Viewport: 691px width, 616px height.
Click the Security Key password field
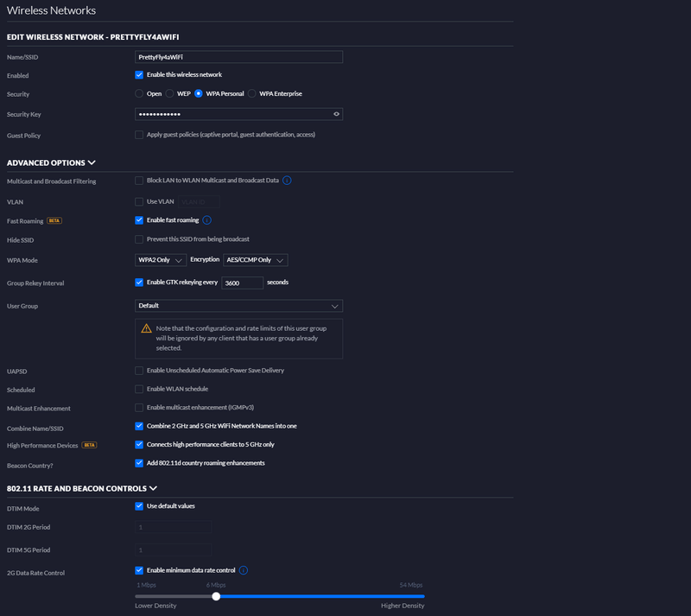[238, 114]
